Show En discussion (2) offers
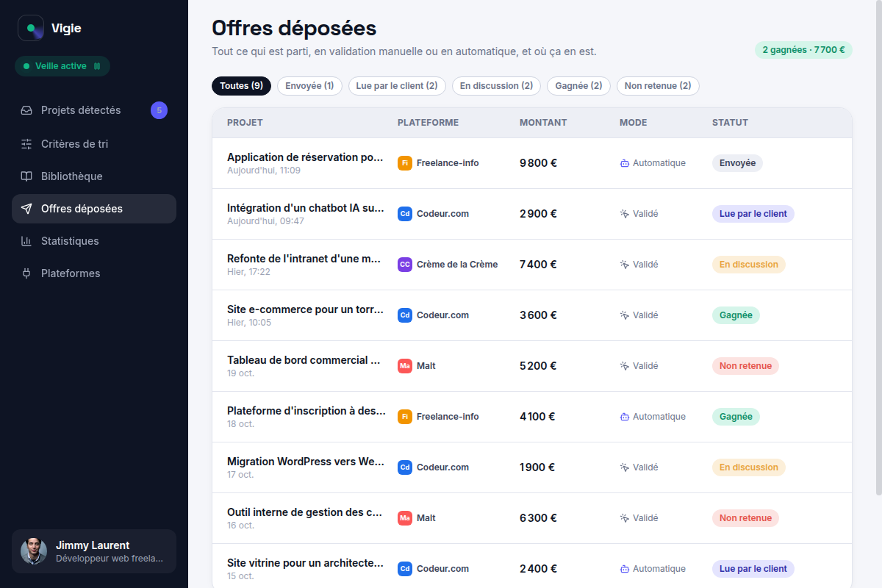 [x=496, y=86]
